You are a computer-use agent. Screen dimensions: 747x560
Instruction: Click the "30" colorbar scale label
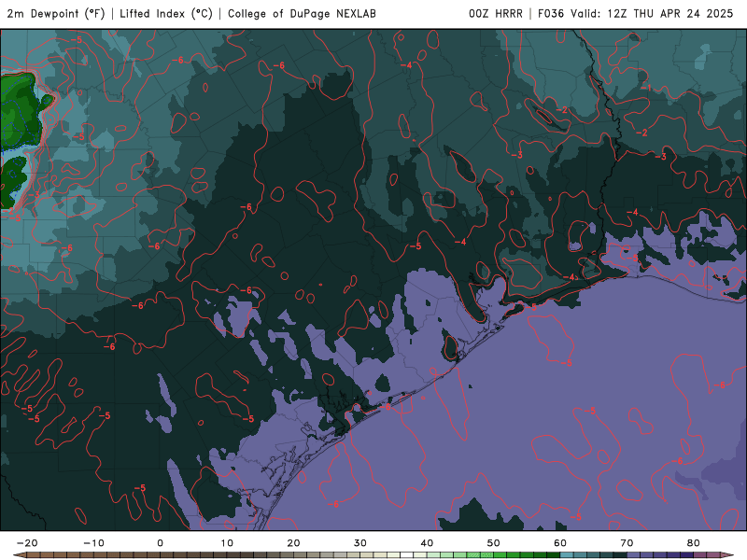coord(360,543)
